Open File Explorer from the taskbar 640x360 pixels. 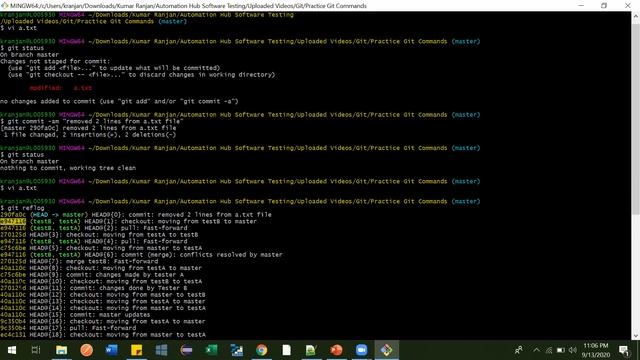(62, 350)
